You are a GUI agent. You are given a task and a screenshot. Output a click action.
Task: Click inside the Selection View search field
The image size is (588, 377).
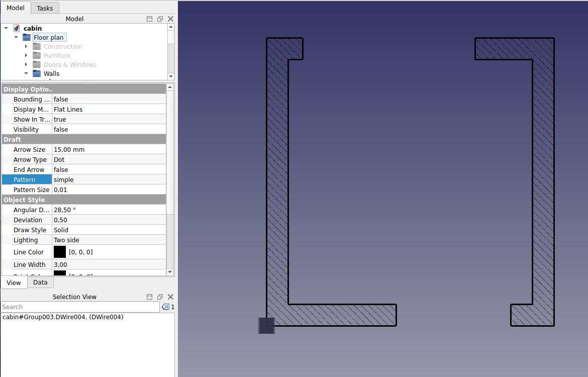(x=75, y=307)
